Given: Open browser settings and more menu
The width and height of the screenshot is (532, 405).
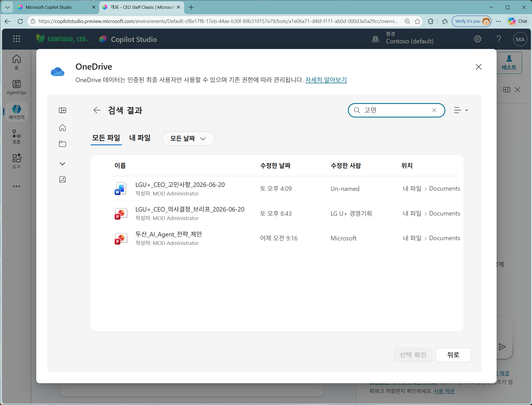Looking at the screenshot, I should (x=499, y=21).
